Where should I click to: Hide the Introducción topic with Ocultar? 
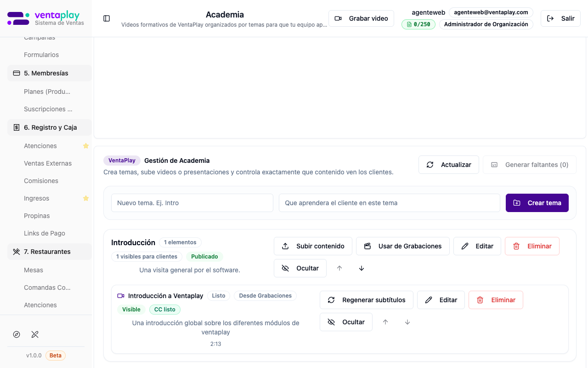pyautogui.click(x=300, y=268)
